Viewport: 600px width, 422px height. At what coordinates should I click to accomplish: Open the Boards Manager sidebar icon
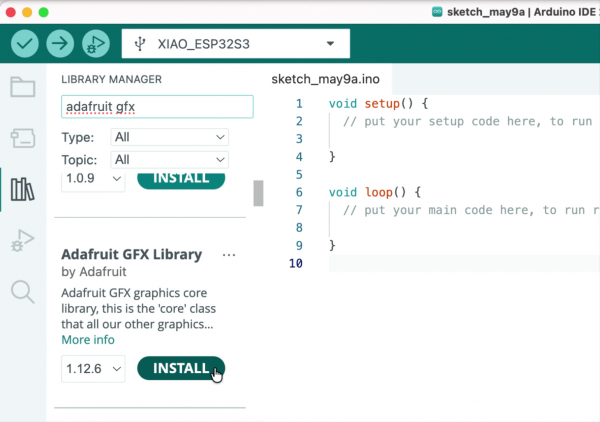pyautogui.click(x=23, y=138)
